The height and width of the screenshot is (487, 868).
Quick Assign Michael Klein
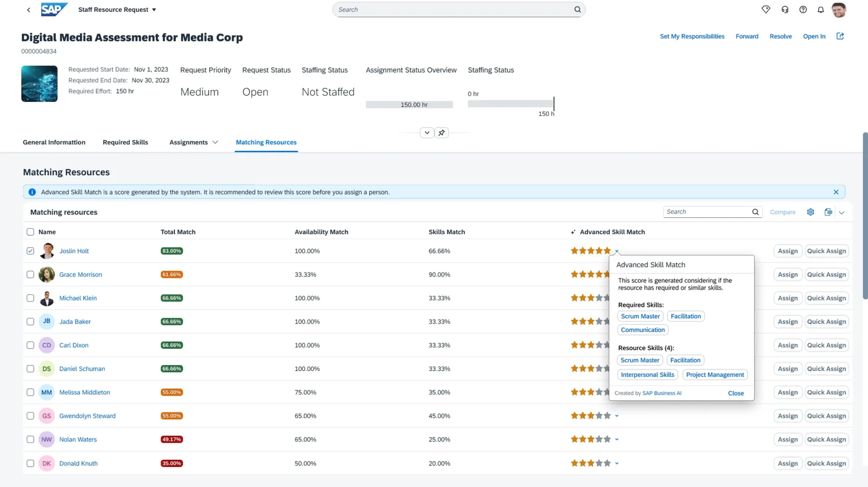(826, 298)
